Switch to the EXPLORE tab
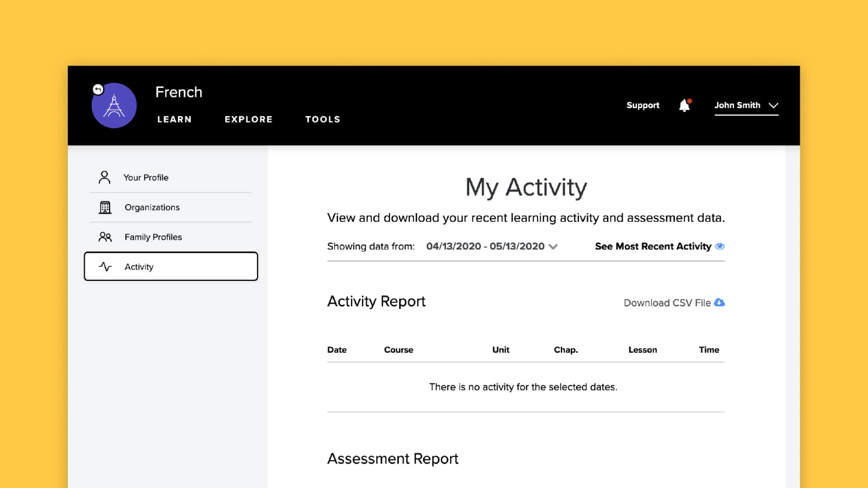Screen dimensions: 868x488 pos(248,119)
